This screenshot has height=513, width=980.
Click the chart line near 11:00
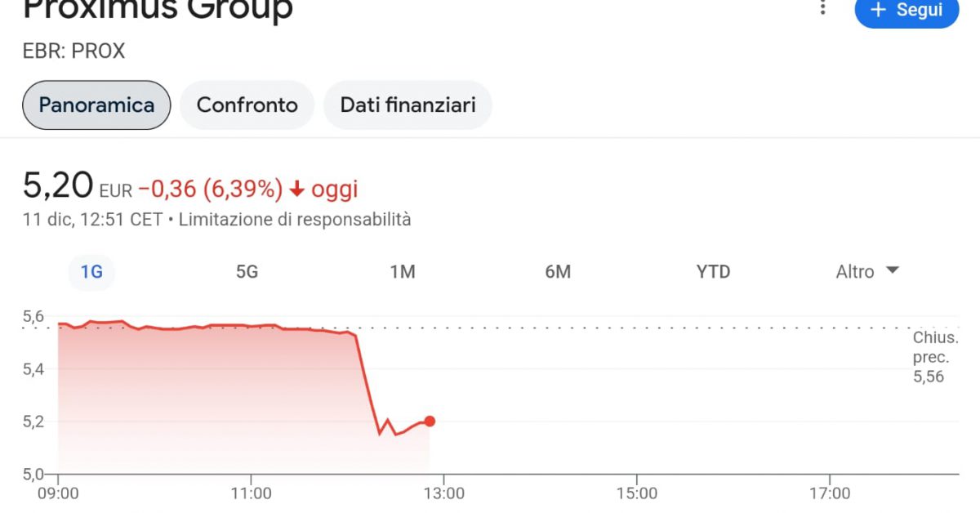tap(252, 326)
